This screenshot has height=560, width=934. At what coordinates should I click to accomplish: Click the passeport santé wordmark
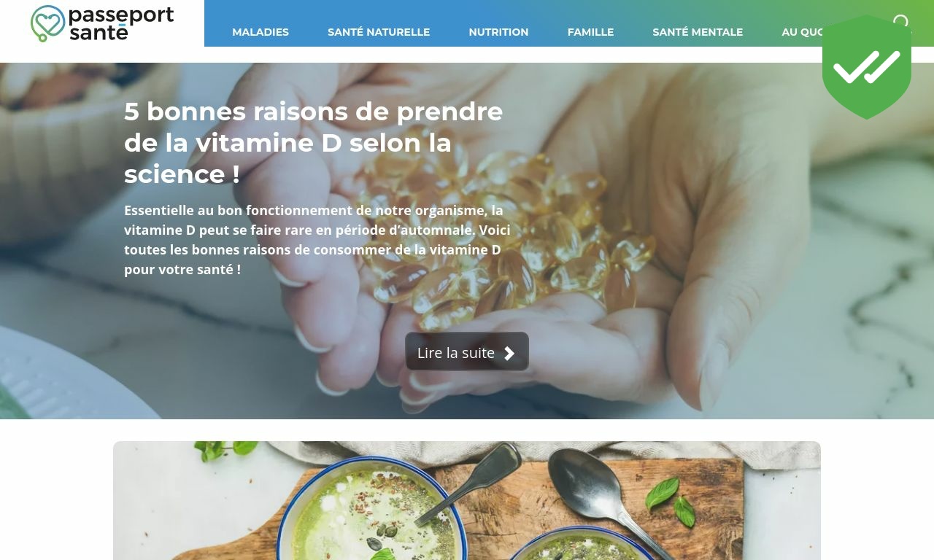[120, 23]
